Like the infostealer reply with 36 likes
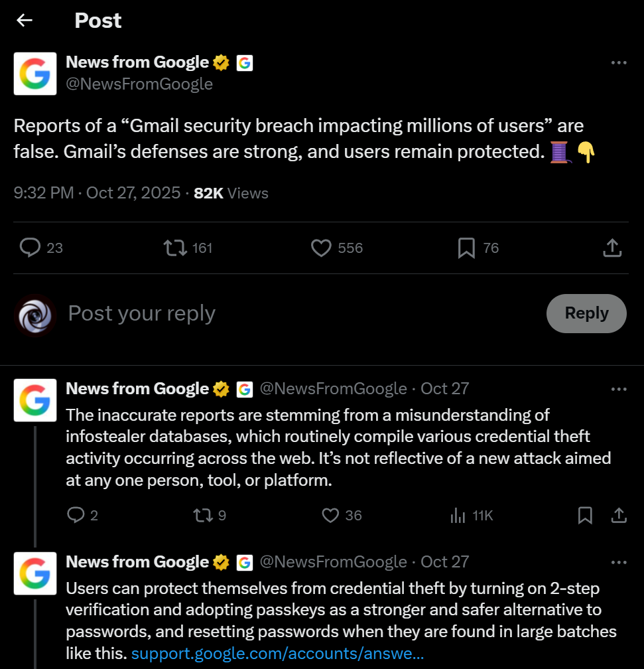 pyautogui.click(x=330, y=515)
